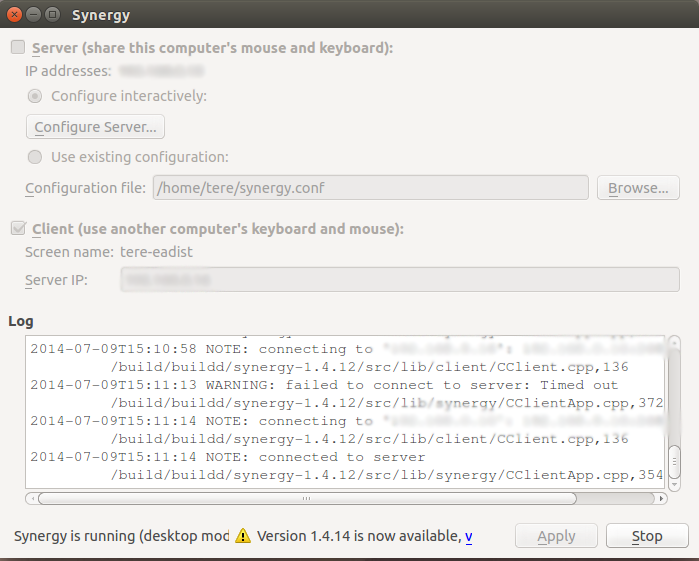
Task: Click the log scroll-right arrow
Action: click(662, 498)
